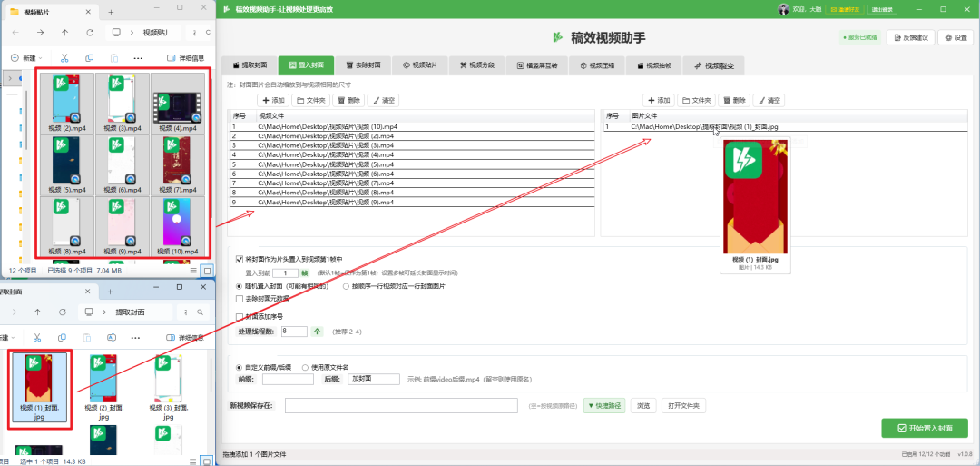The width and height of the screenshot is (980, 466).
Task: Open 反馈建议 feedback button
Action: [911, 38]
